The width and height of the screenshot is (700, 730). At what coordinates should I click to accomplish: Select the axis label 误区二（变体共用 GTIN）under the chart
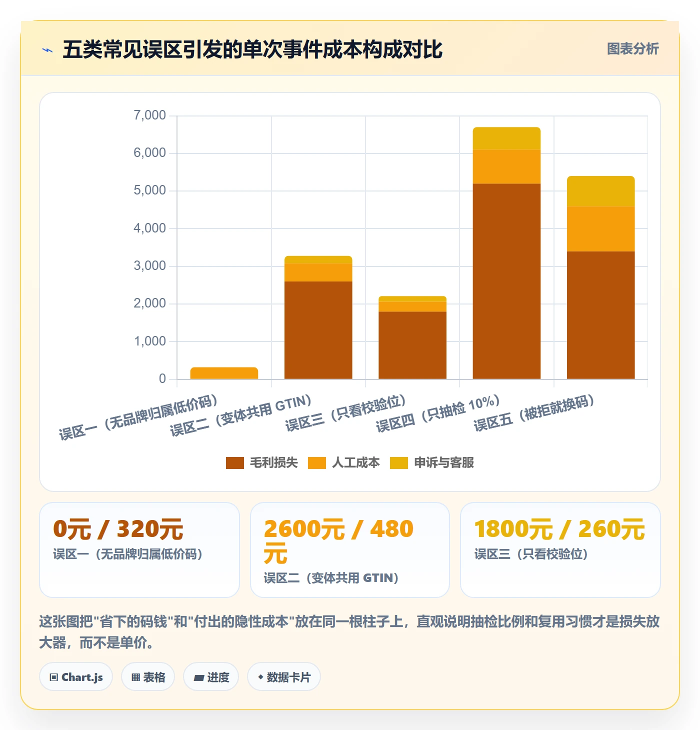241,415
